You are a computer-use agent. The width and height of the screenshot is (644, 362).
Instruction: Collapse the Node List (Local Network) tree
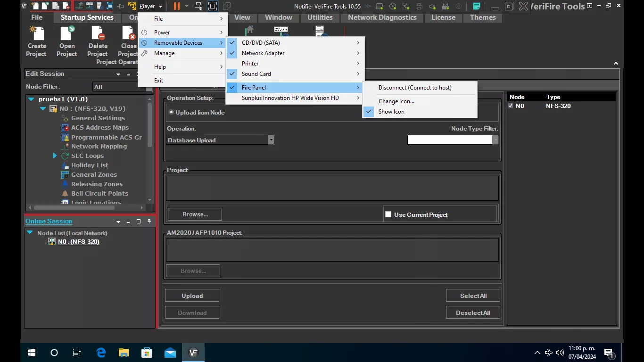(30, 233)
